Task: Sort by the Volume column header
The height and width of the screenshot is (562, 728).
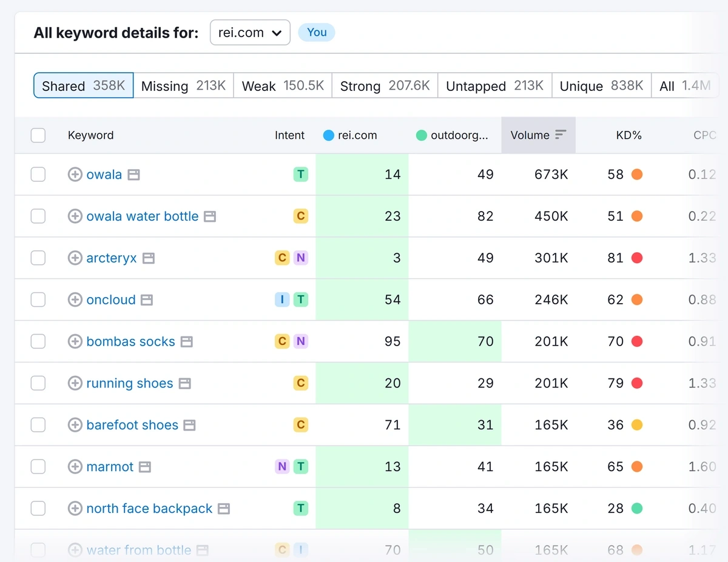Action: [x=538, y=135]
